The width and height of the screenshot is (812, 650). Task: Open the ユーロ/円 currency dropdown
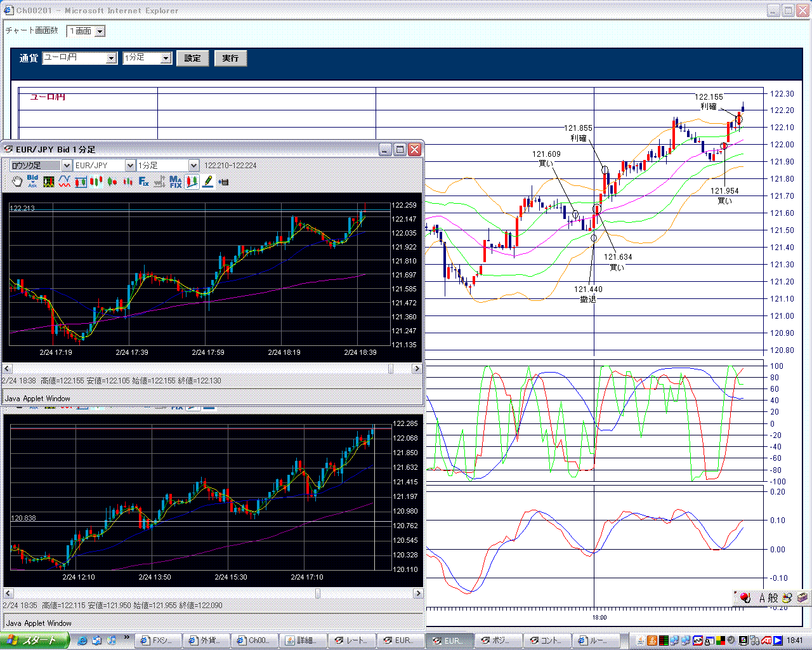80,58
